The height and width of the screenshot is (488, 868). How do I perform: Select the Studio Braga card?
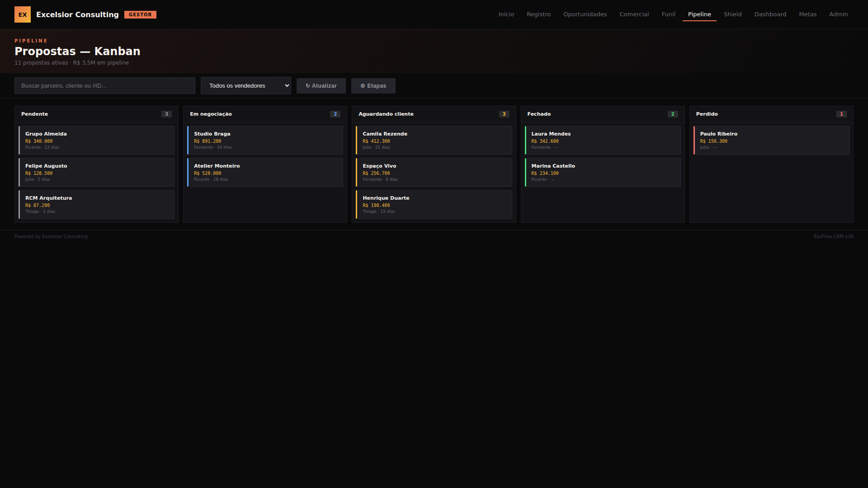[265, 141]
